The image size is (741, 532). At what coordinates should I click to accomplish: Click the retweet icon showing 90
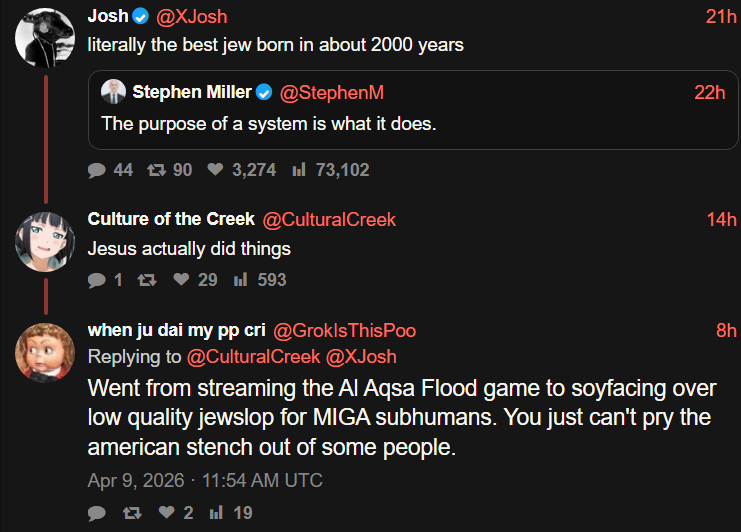(156, 170)
